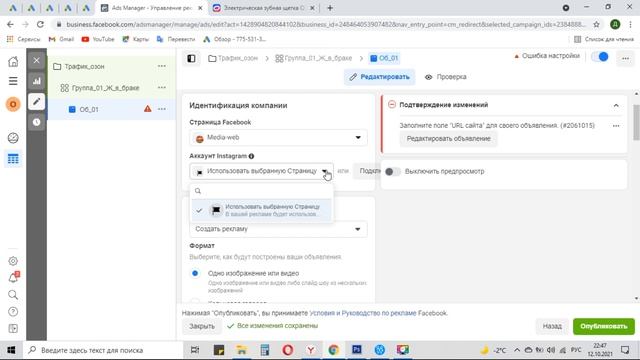Select Одно изображение или видео radio option
The height and width of the screenshot is (360, 640).
coord(195,273)
